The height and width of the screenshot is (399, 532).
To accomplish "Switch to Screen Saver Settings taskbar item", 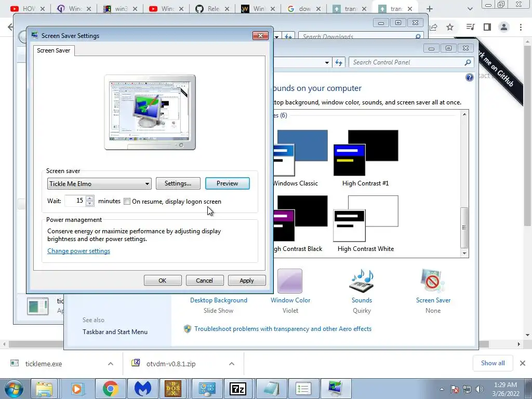I will (x=335, y=389).
